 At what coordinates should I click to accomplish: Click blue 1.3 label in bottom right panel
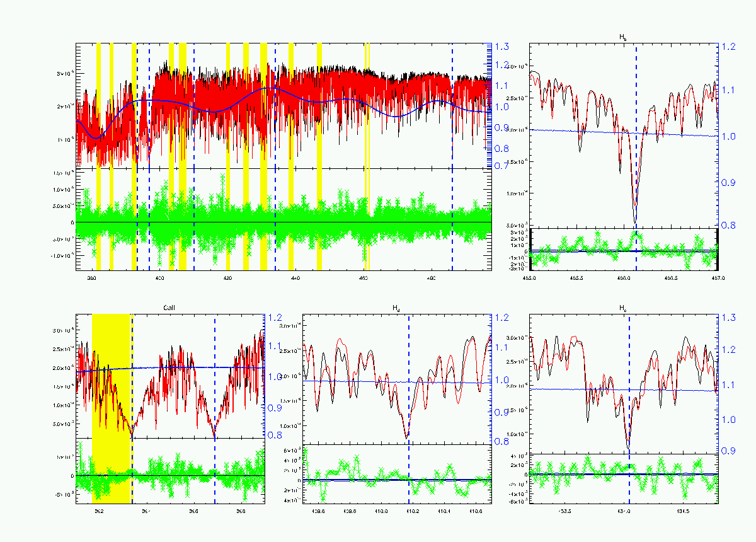pos(728,319)
